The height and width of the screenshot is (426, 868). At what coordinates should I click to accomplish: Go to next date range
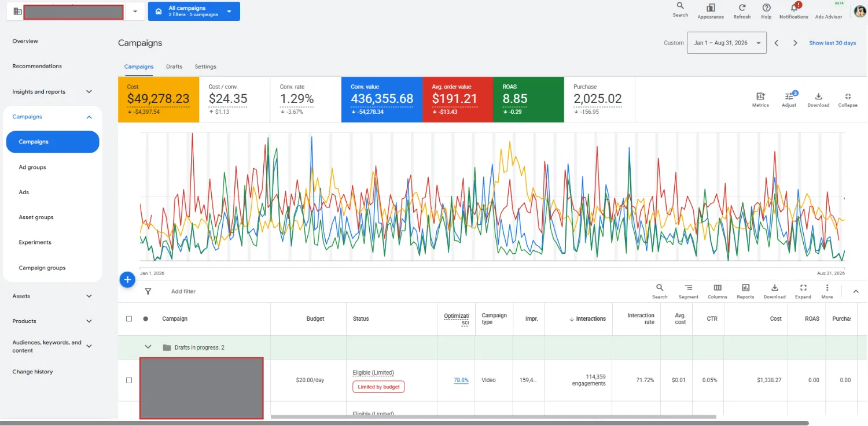tap(796, 43)
